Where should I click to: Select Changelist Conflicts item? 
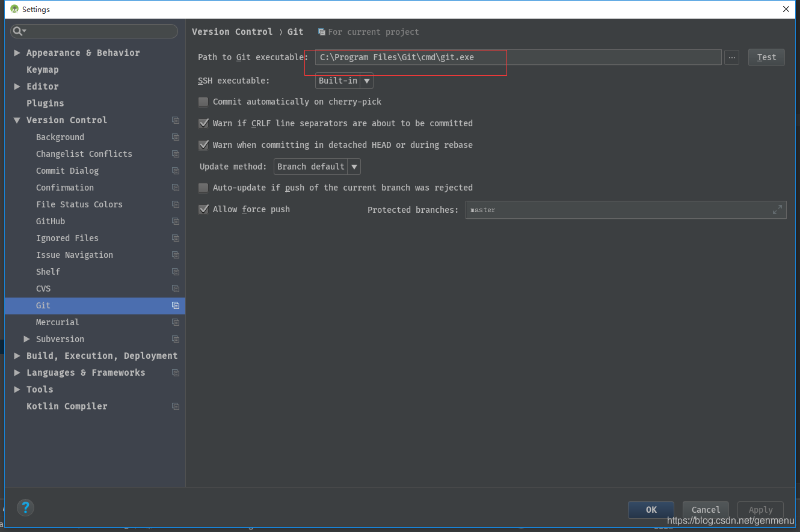(84, 154)
